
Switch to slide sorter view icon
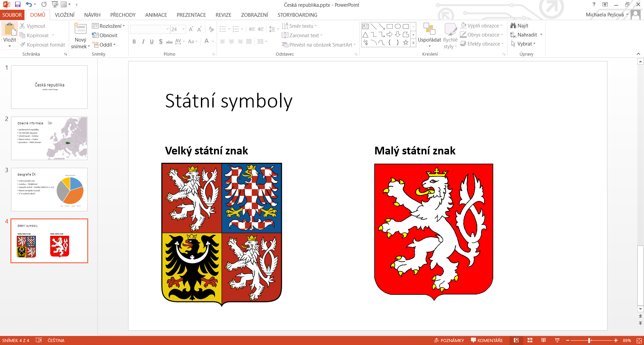(x=530, y=340)
